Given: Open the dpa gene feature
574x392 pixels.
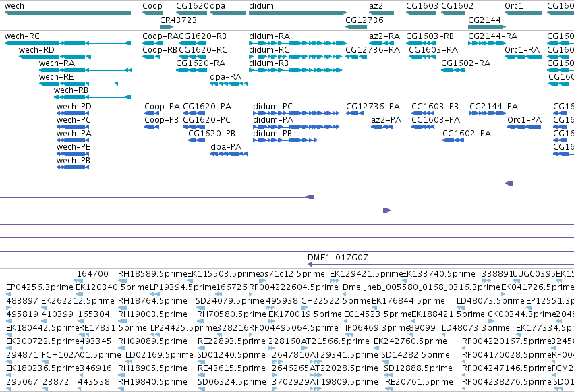Looking at the screenshot, I should point(228,13).
